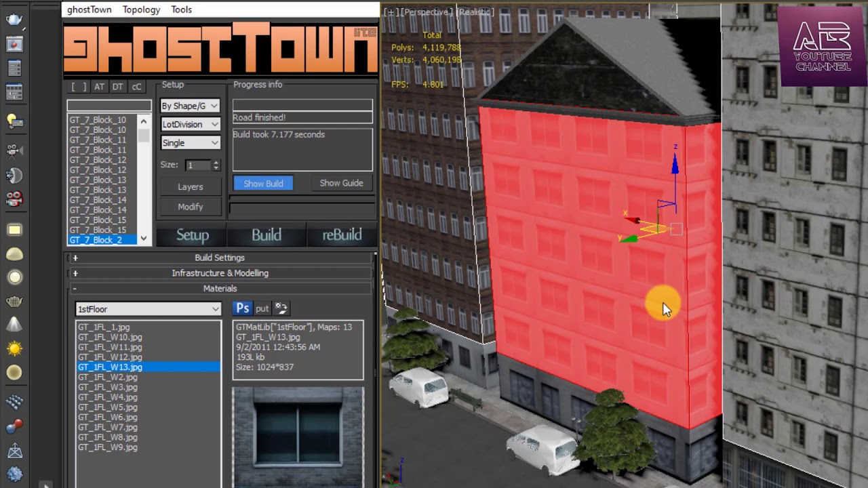Open the LotDivision dropdown
This screenshot has width=868, height=488.
[190, 124]
